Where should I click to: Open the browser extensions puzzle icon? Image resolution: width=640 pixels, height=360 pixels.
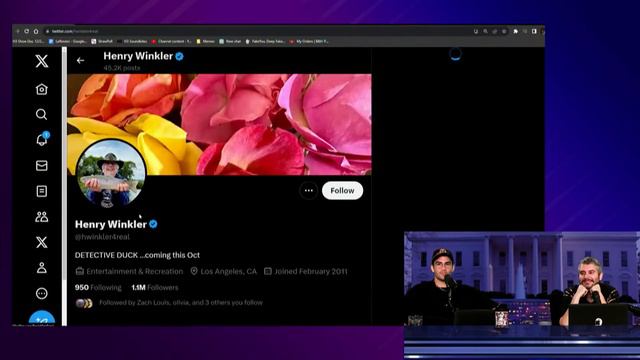coord(516,31)
